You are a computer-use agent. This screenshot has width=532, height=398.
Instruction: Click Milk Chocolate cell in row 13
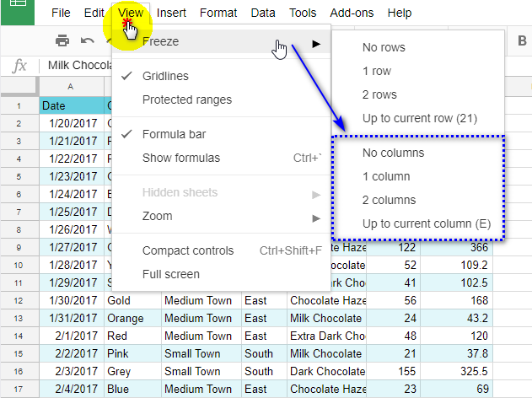(x=327, y=318)
